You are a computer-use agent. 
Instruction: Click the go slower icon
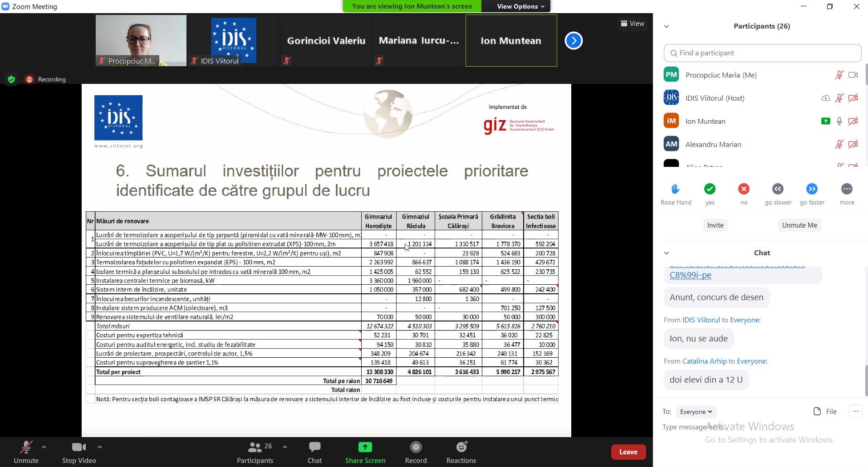(778, 189)
